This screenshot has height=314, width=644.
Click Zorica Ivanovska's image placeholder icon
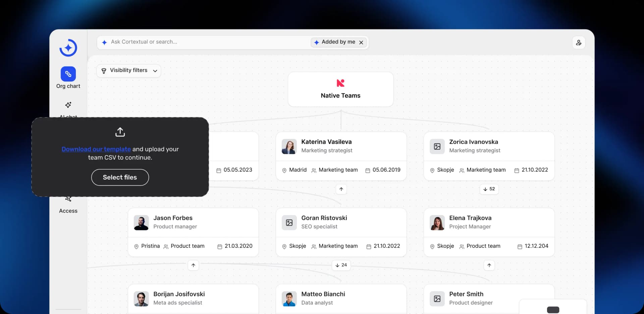pyautogui.click(x=437, y=146)
